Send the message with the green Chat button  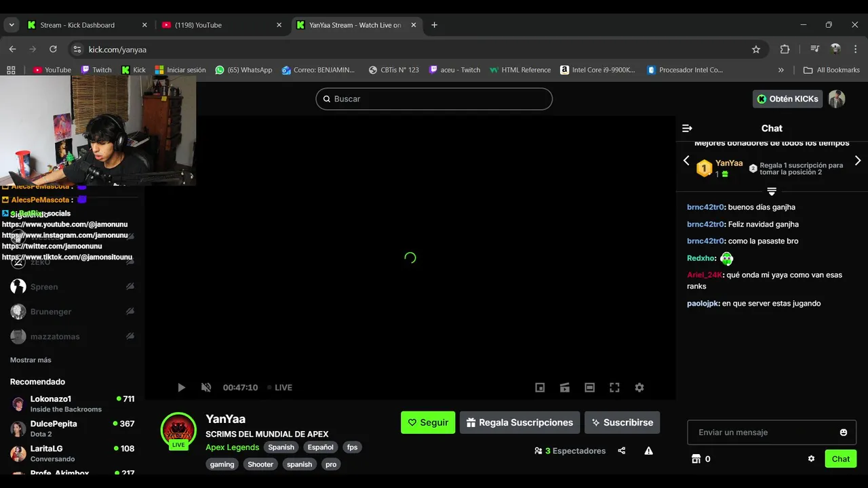pos(841,459)
